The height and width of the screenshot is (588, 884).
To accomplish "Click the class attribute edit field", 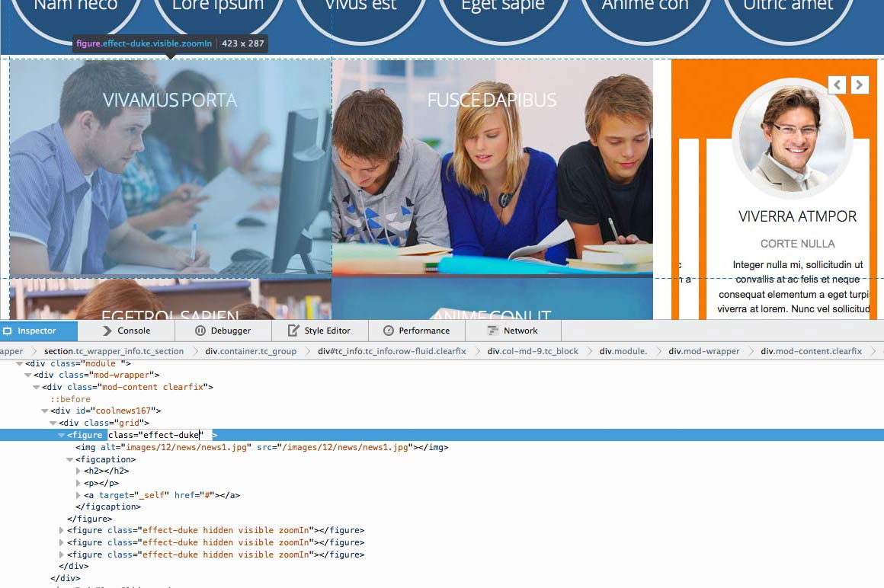I will coord(156,436).
